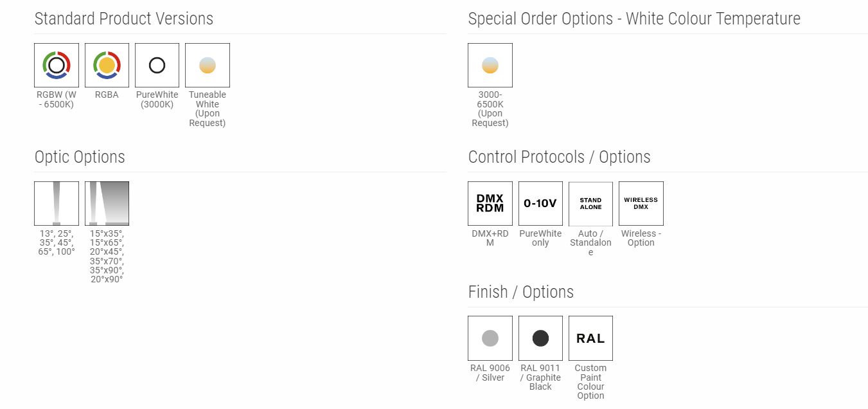Choose the PureWhite (3000K) icon

pos(157,65)
